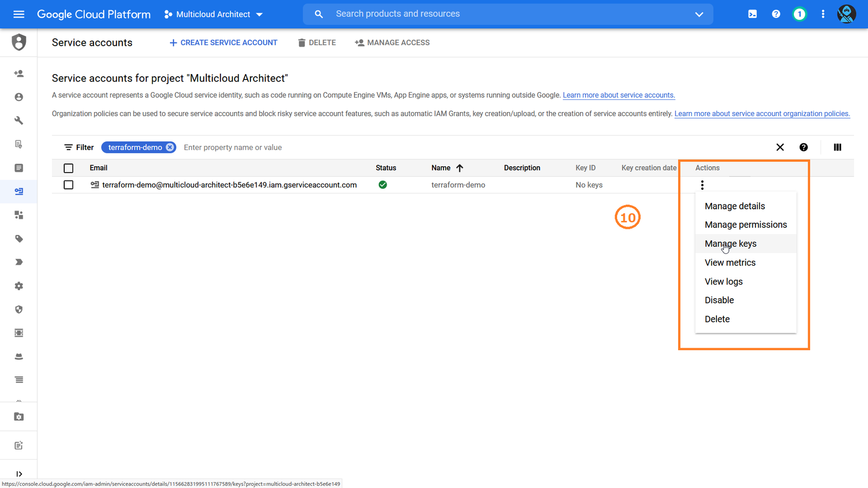
Task: Click the No keys cell
Action: coord(589,185)
